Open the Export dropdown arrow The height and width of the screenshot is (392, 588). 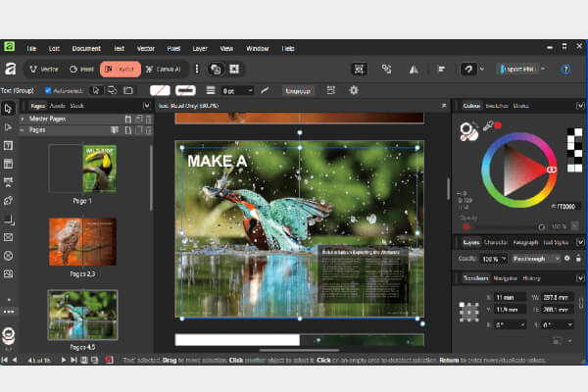coord(543,69)
